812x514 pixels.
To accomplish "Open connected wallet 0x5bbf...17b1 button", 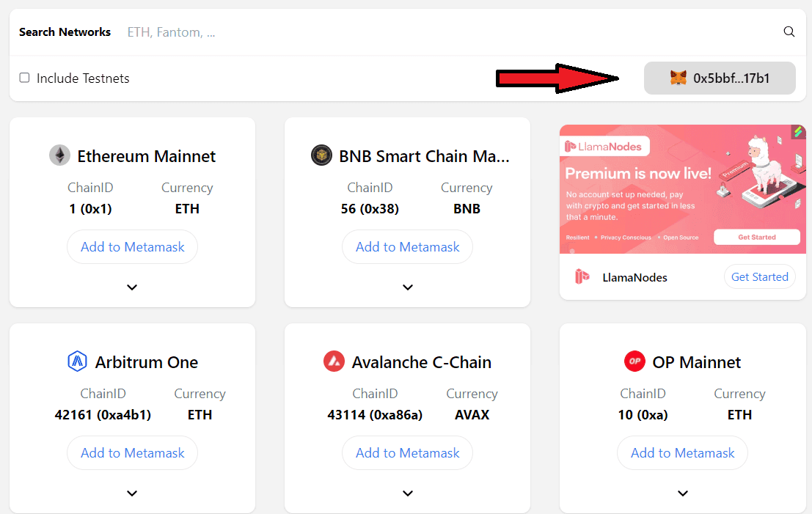I will 720,78.
